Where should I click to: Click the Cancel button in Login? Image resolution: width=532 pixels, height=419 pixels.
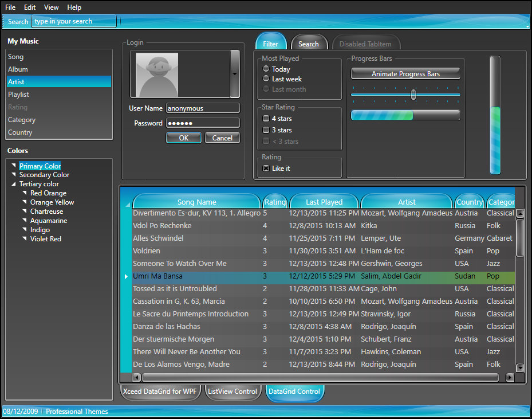click(222, 138)
